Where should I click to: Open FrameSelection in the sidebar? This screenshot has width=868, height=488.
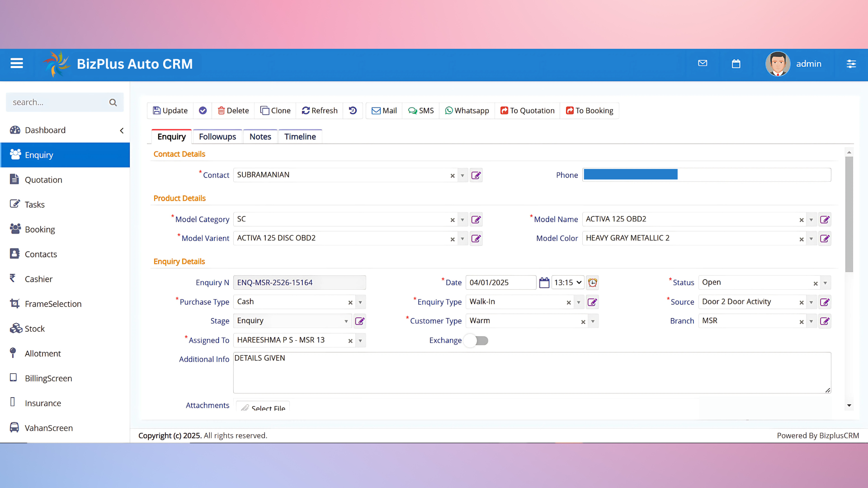click(65, 304)
